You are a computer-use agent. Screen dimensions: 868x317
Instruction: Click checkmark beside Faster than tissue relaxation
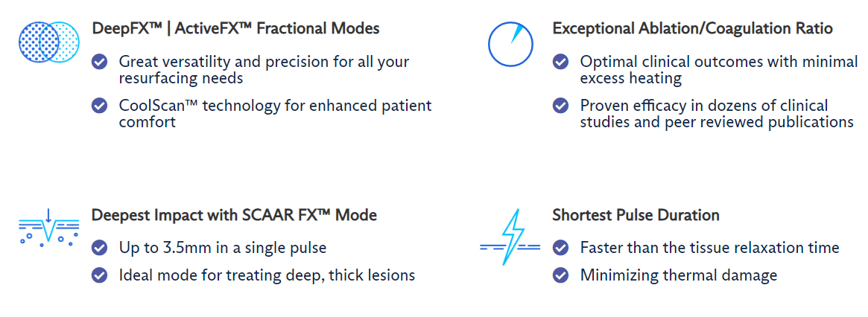[561, 248]
